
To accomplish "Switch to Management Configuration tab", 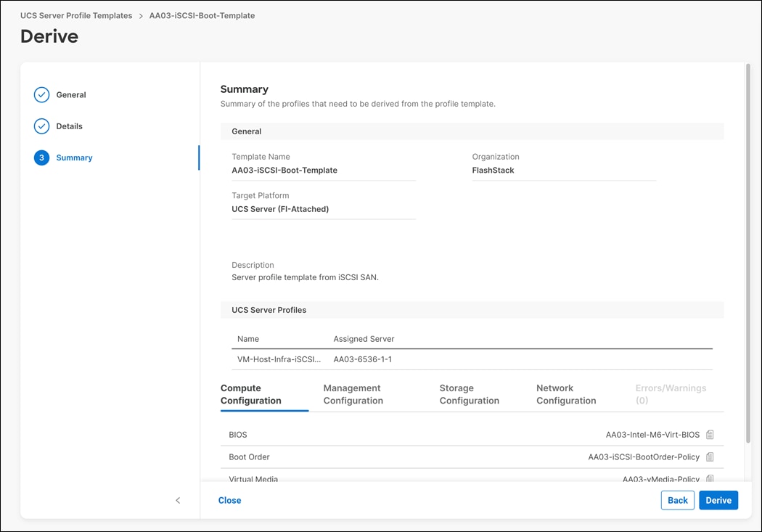I will 353,394.
